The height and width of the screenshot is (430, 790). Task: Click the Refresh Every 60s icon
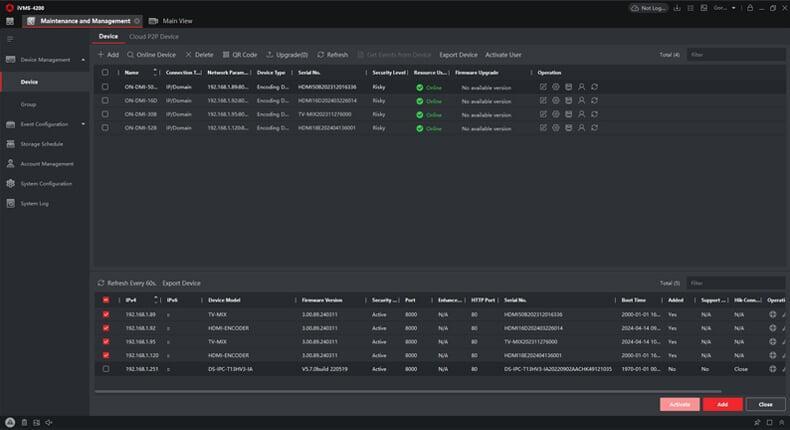pyautogui.click(x=101, y=283)
